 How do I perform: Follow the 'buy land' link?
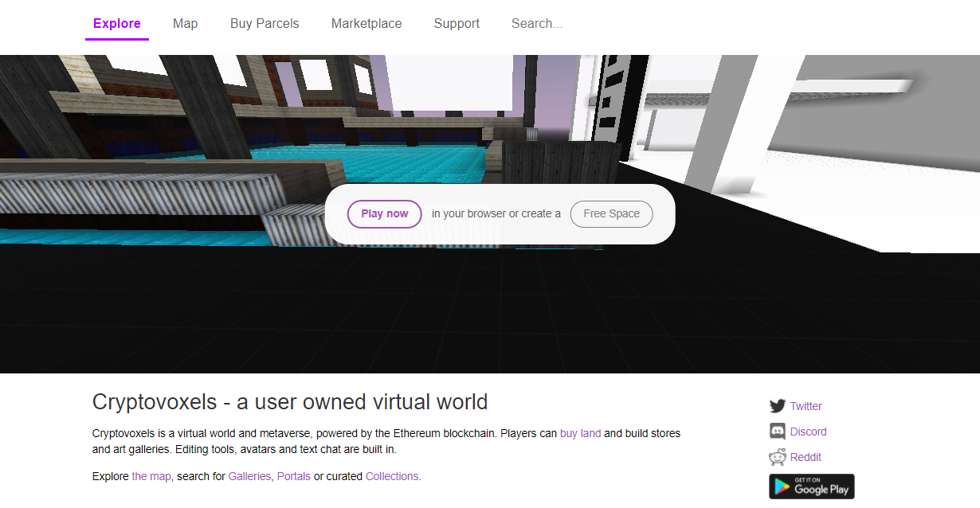[580, 434]
